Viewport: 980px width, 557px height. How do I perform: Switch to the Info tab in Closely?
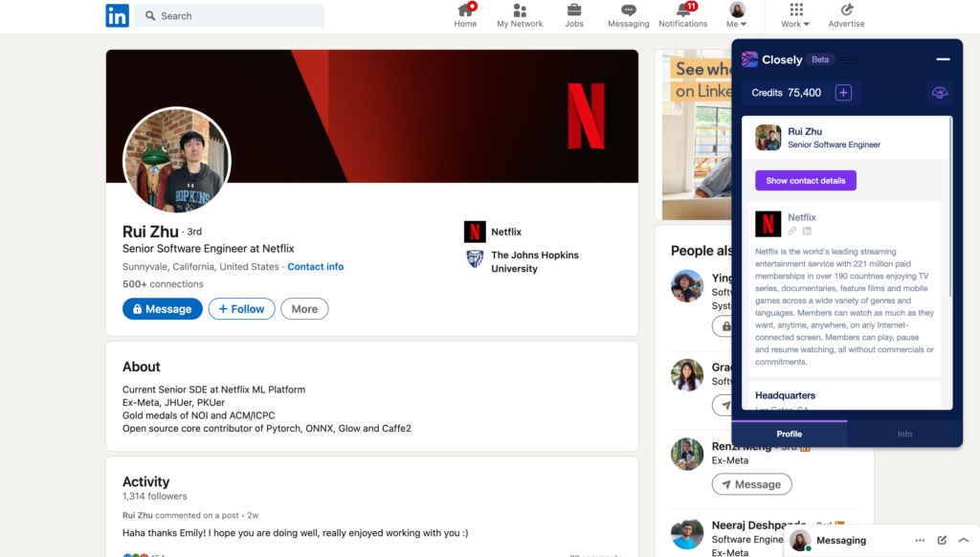[904, 434]
